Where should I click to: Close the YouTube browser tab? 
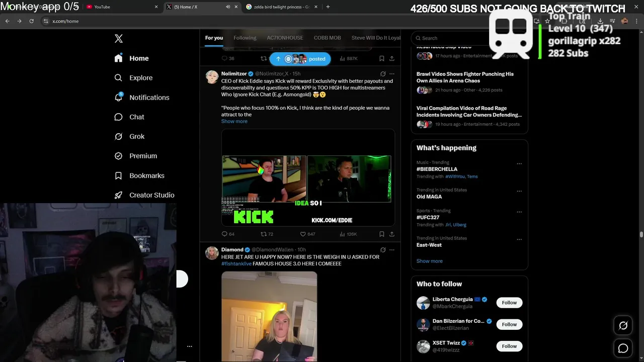156,7
